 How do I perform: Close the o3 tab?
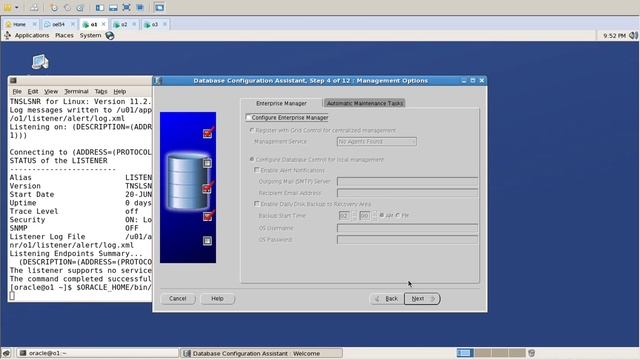(165, 24)
